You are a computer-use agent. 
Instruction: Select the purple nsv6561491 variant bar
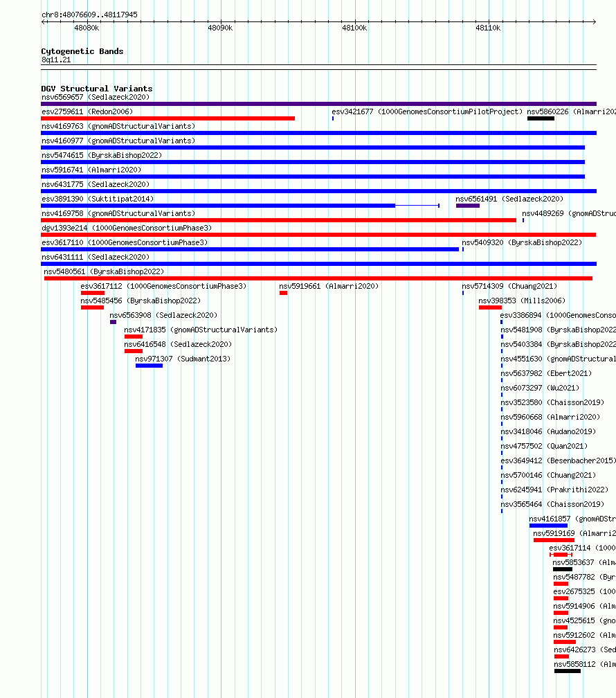468,206
